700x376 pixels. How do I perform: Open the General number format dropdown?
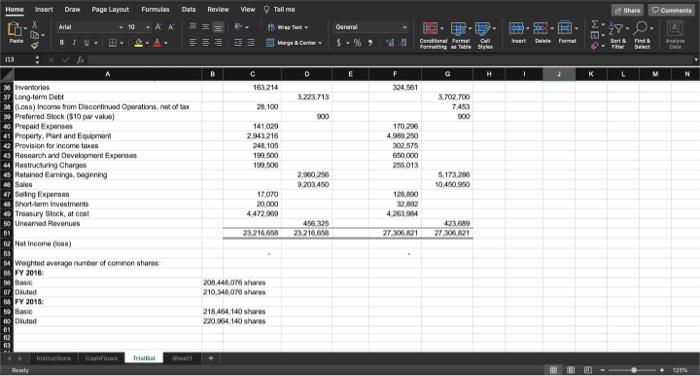tap(404, 27)
